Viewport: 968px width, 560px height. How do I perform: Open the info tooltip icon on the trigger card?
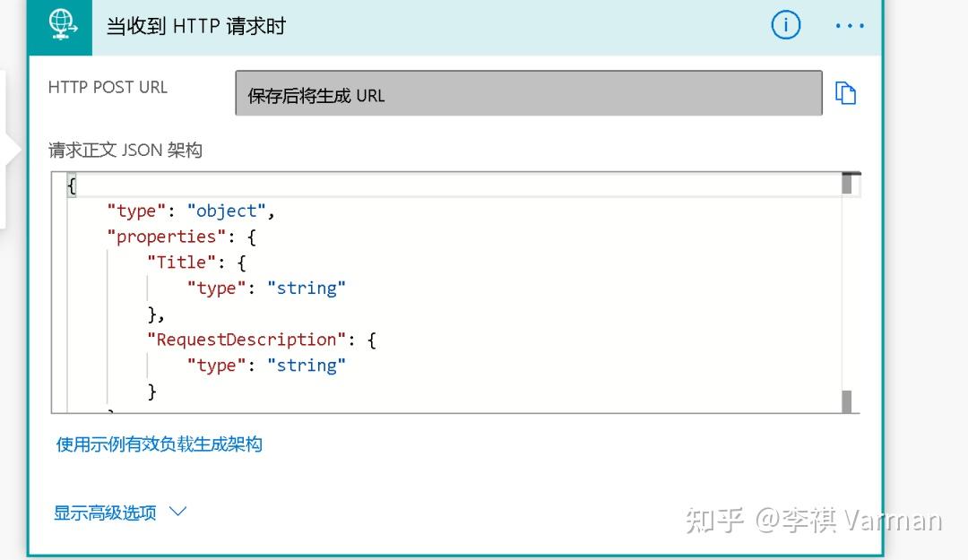point(786,25)
